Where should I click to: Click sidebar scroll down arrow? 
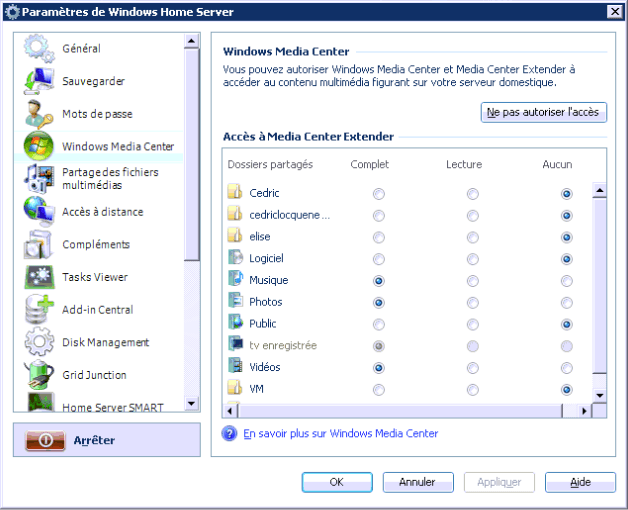tap(191, 403)
